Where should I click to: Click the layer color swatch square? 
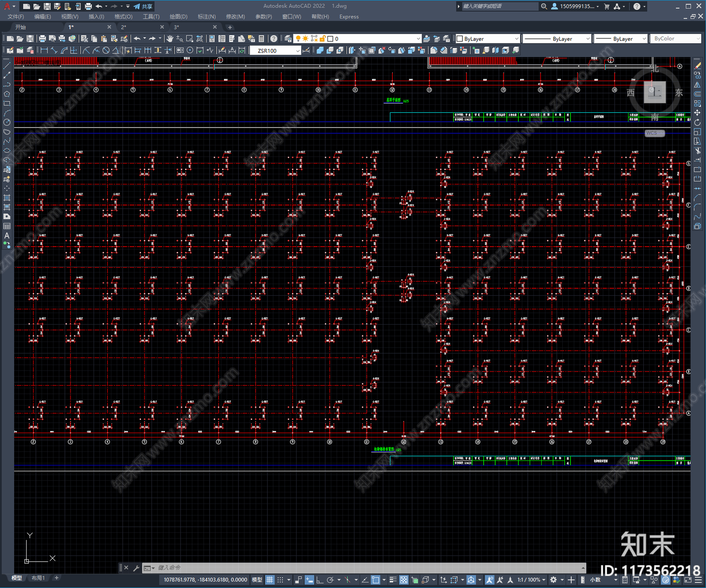(x=330, y=39)
